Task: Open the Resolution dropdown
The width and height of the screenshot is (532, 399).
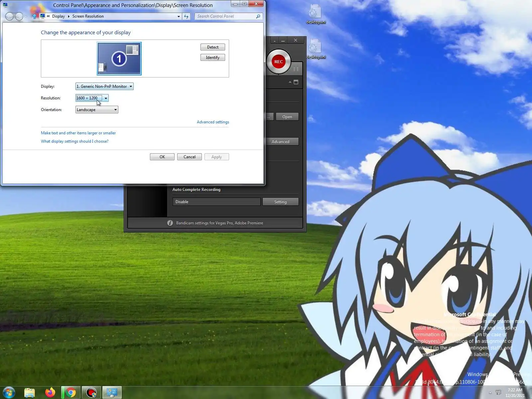Action: coord(92,98)
